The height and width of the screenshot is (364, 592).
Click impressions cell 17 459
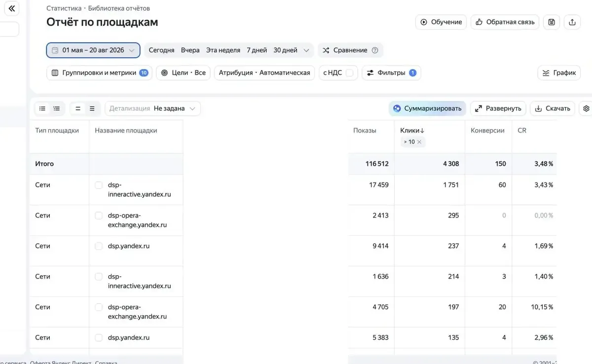click(379, 185)
